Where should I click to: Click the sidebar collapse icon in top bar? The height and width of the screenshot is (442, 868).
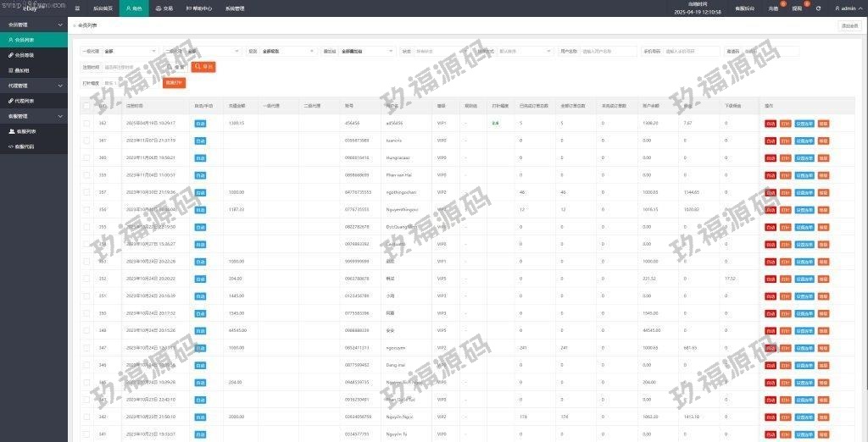pos(78,8)
